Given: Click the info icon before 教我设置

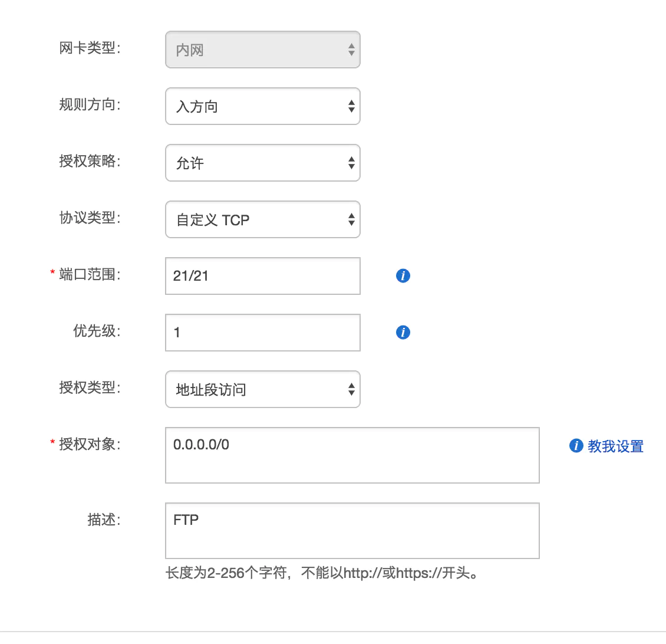Looking at the screenshot, I should (x=576, y=446).
